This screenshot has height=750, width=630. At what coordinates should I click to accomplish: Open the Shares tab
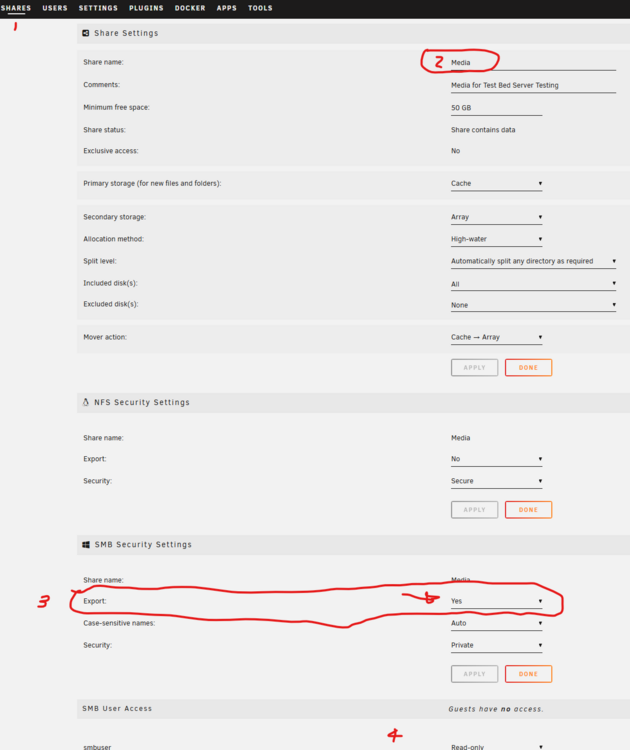[16, 8]
